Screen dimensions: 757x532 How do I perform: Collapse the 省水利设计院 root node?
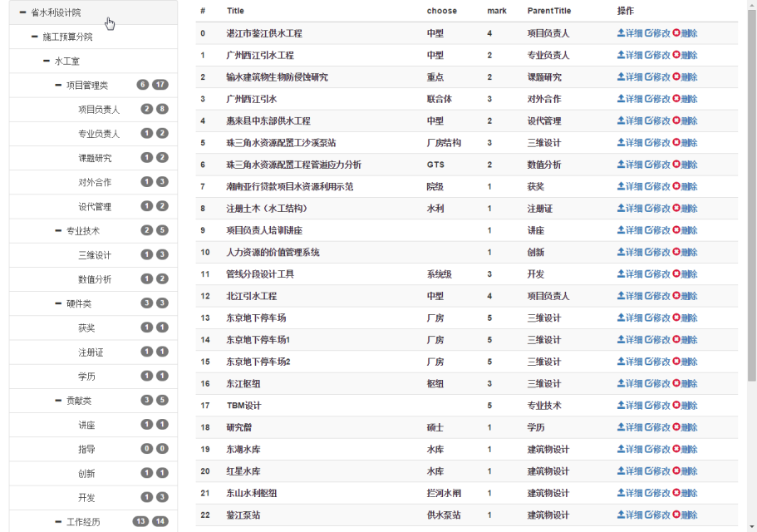(x=23, y=12)
